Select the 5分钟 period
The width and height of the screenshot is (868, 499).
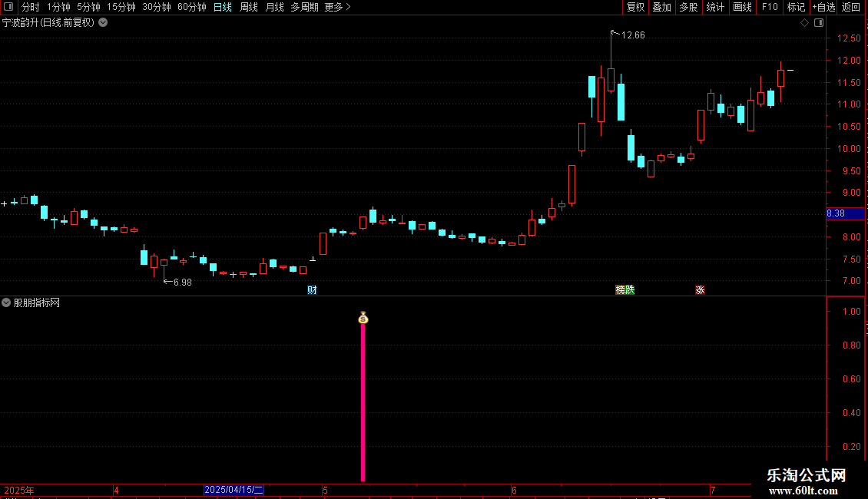click(88, 7)
